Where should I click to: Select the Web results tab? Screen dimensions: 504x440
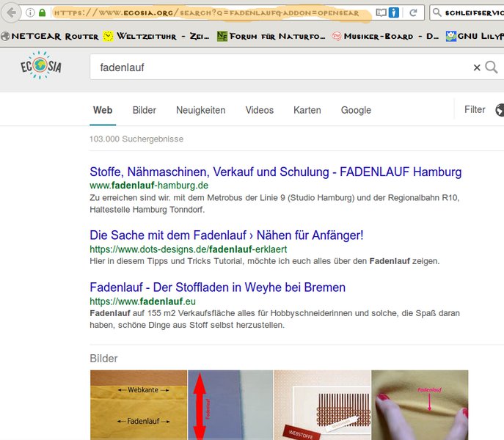pyautogui.click(x=103, y=110)
